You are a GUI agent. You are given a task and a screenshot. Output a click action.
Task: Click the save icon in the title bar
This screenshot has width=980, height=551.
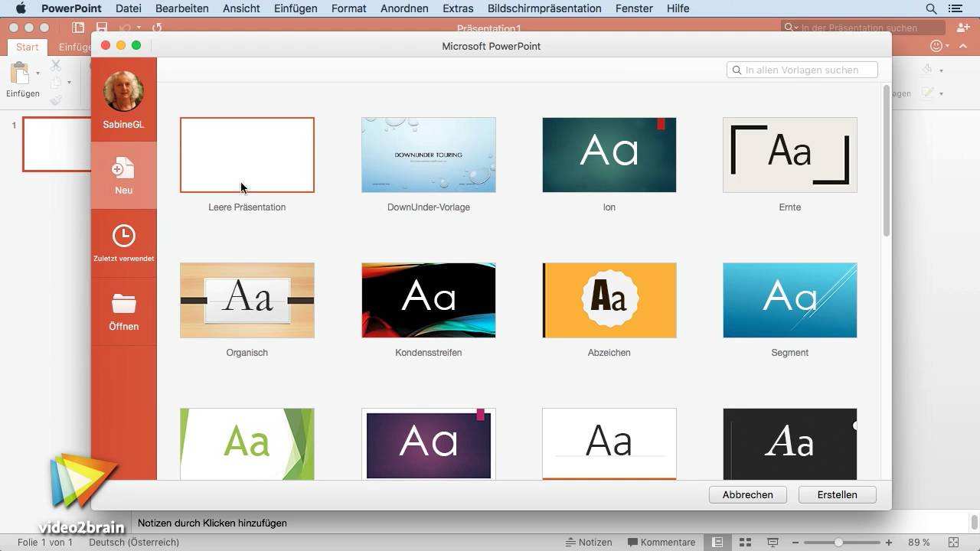point(101,28)
